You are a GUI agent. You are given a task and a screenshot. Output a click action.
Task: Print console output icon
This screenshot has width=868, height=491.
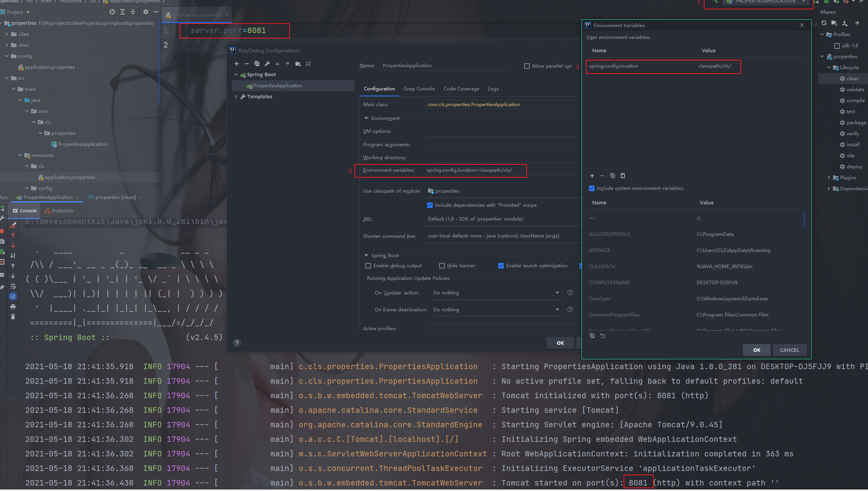point(13,307)
